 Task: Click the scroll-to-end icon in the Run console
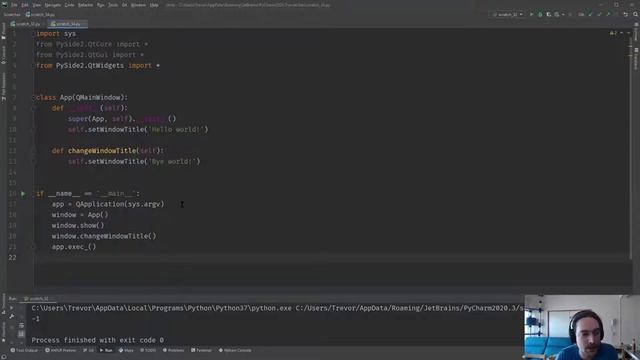point(21,334)
